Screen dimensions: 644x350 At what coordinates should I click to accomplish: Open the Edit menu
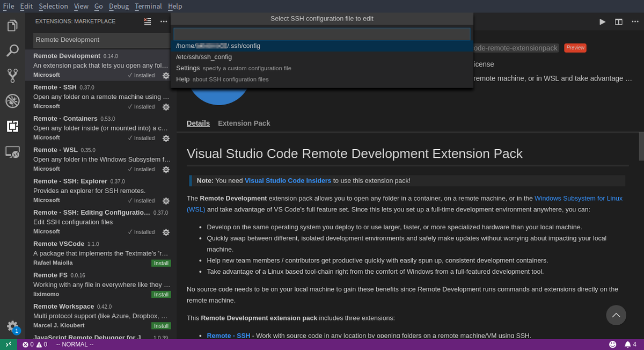[x=26, y=6]
